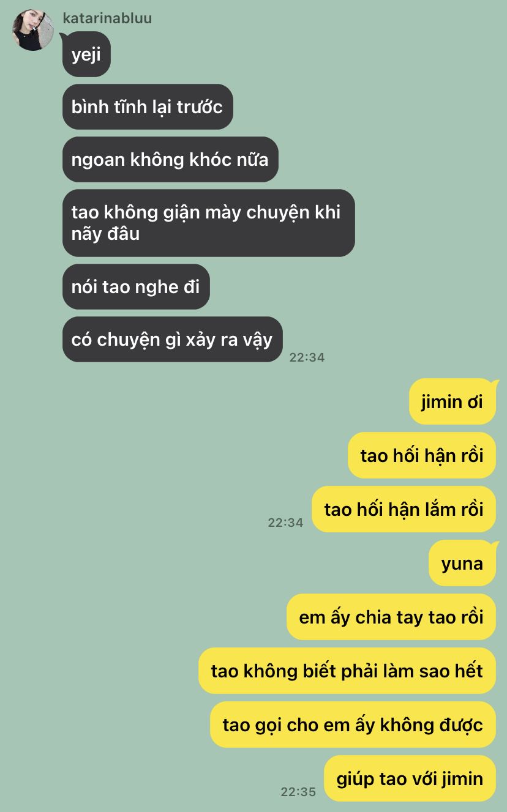Screen dimensions: 507x812
Task: Tap the 'có chuyện gì xảy ra vậy' message
Action: click(x=173, y=340)
